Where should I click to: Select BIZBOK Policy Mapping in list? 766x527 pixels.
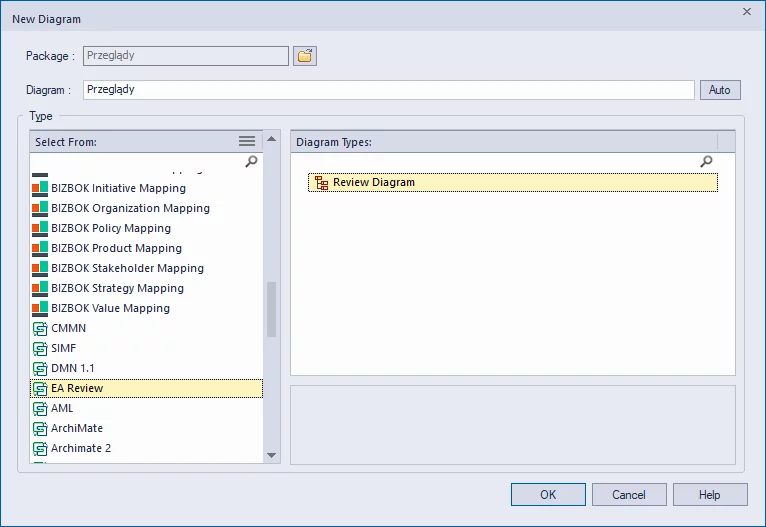(x=110, y=228)
